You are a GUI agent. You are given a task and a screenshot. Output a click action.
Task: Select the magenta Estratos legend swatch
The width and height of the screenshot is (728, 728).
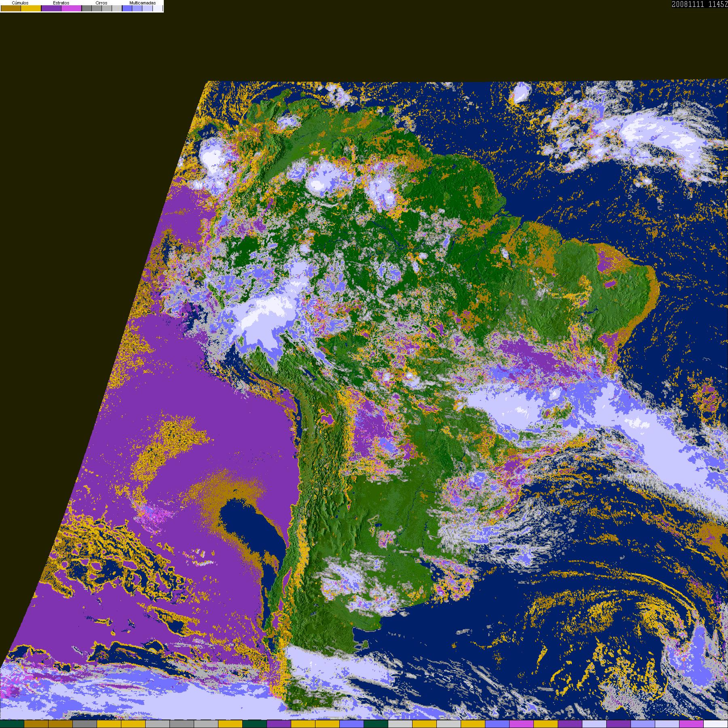[72, 8]
